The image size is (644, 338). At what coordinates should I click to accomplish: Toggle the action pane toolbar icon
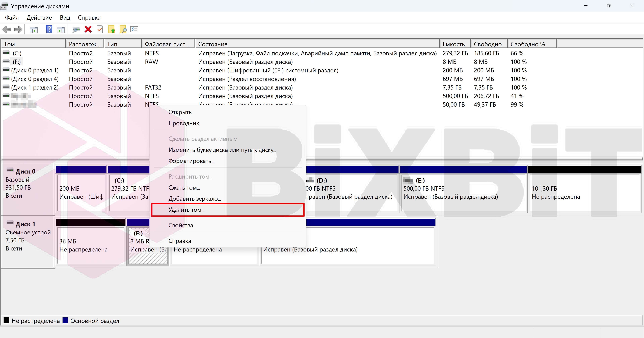point(61,30)
